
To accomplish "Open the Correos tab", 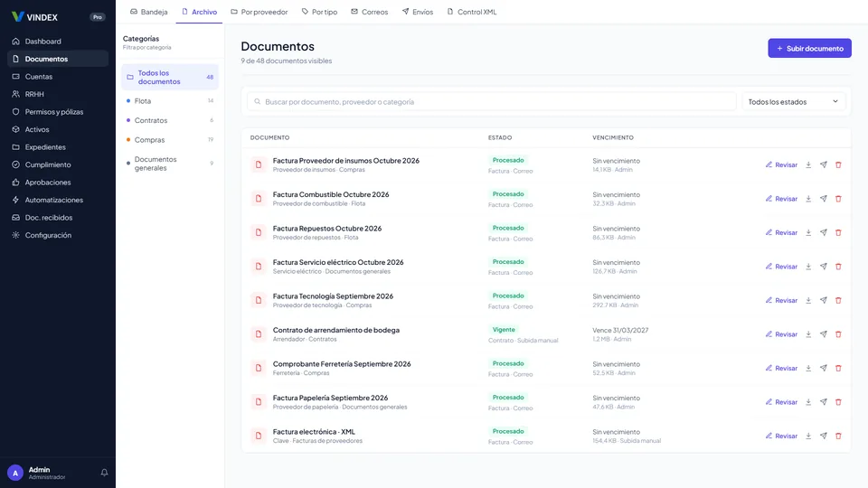I will (369, 12).
